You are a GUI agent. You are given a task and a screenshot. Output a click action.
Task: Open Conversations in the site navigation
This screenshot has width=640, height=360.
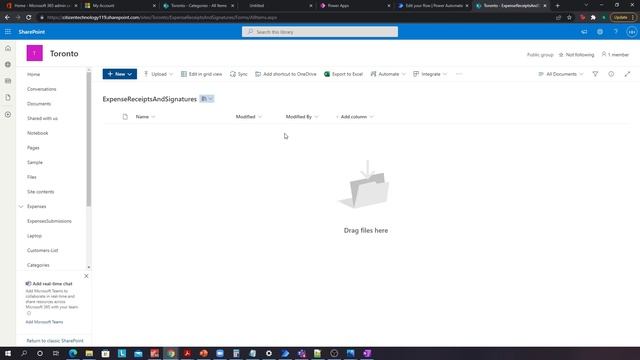coord(42,89)
